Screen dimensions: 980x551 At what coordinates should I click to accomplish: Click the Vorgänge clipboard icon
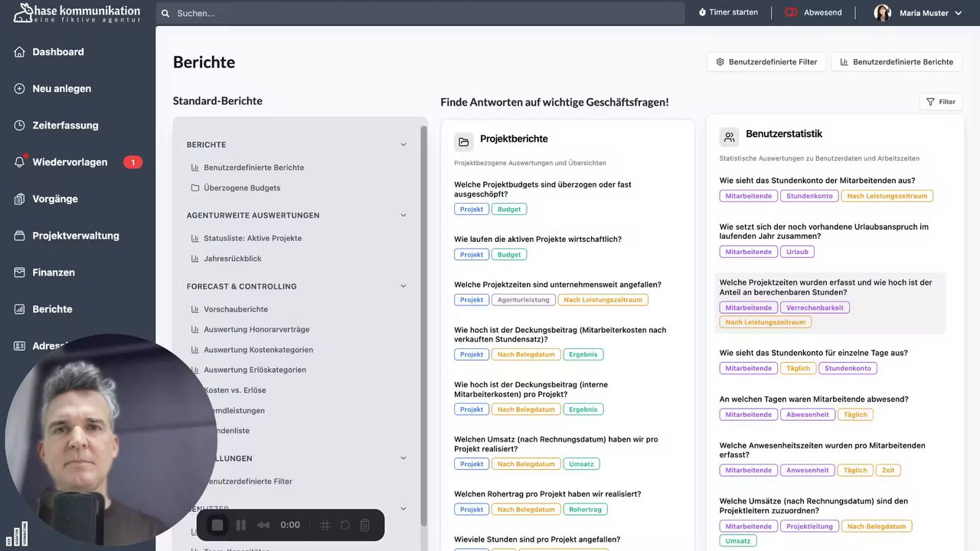20,199
